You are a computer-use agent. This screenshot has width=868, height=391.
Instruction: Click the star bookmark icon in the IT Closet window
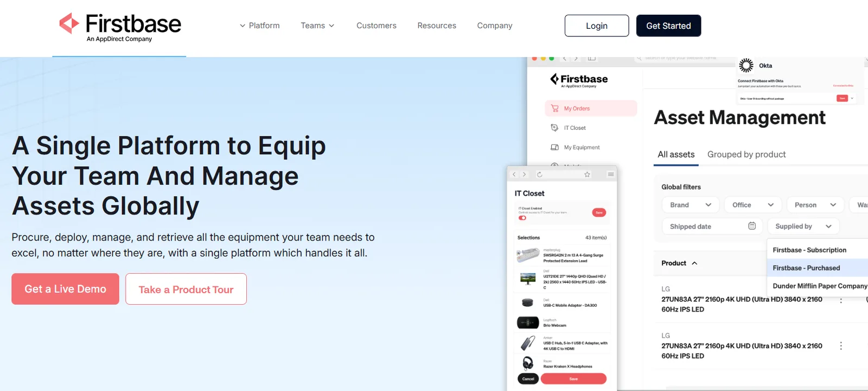(x=587, y=174)
